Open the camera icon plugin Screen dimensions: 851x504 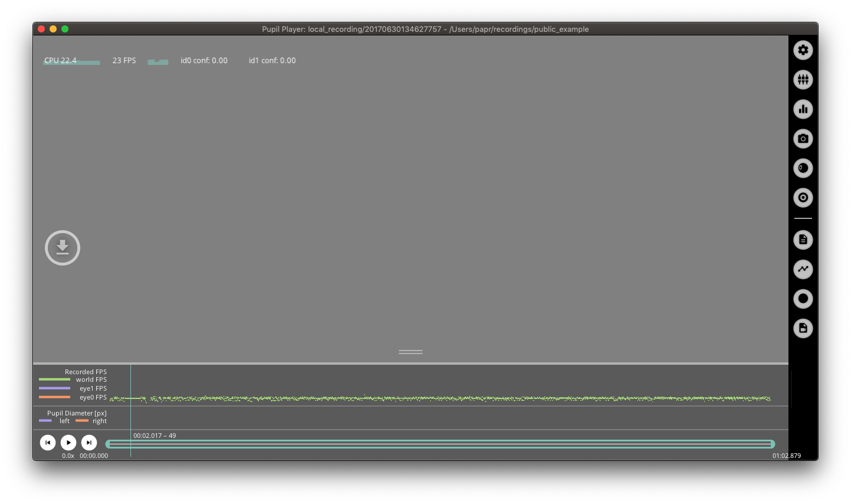pyautogui.click(x=803, y=139)
